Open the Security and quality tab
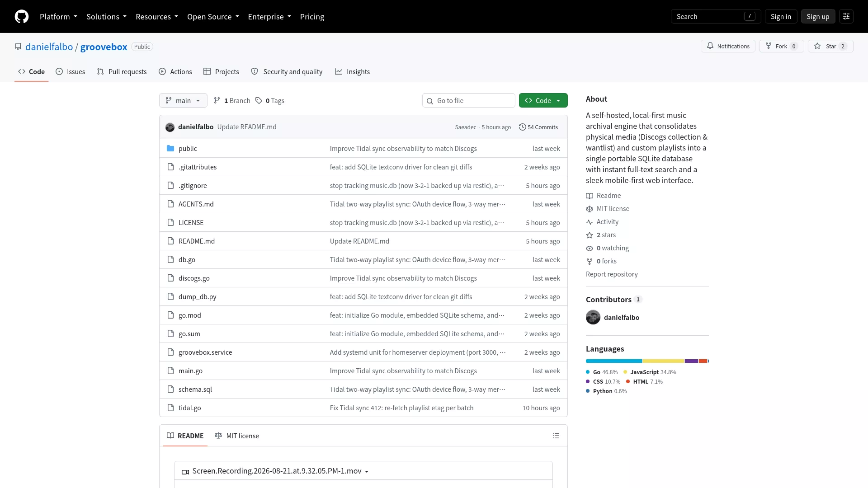The height and width of the screenshot is (488, 868). tap(287, 72)
